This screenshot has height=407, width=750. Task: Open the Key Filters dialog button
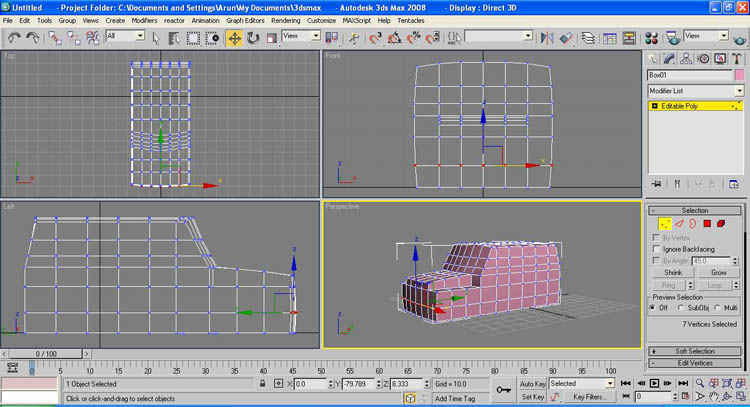pyautogui.click(x=589, y=397)
